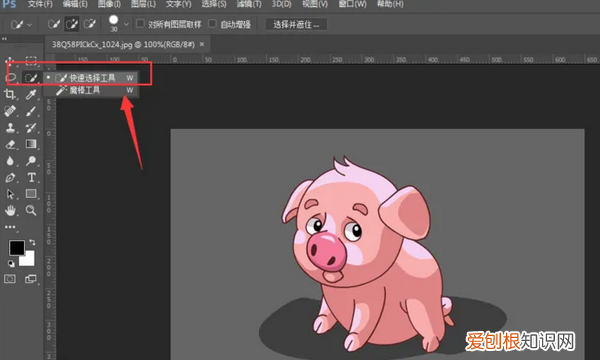600x360 pixels.
Task: Select the Pen tool
Action: (10, 178)
